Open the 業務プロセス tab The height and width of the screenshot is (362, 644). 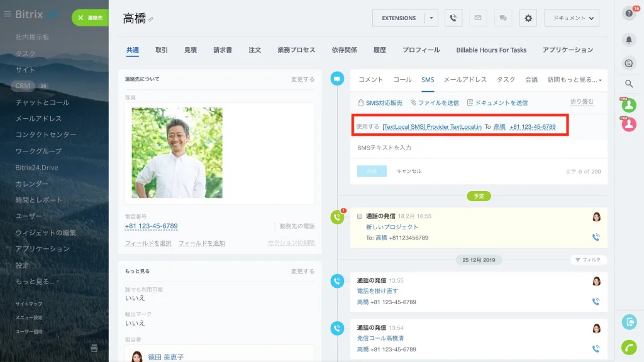coord(296,50)
